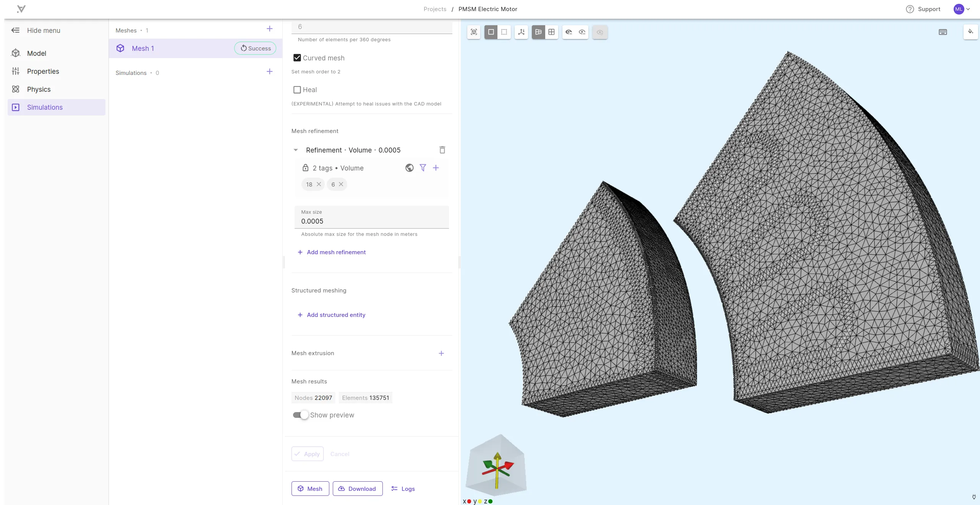
Task: Click the PMSM Electric Motor breadcrumb
Action: coord(488,9)
